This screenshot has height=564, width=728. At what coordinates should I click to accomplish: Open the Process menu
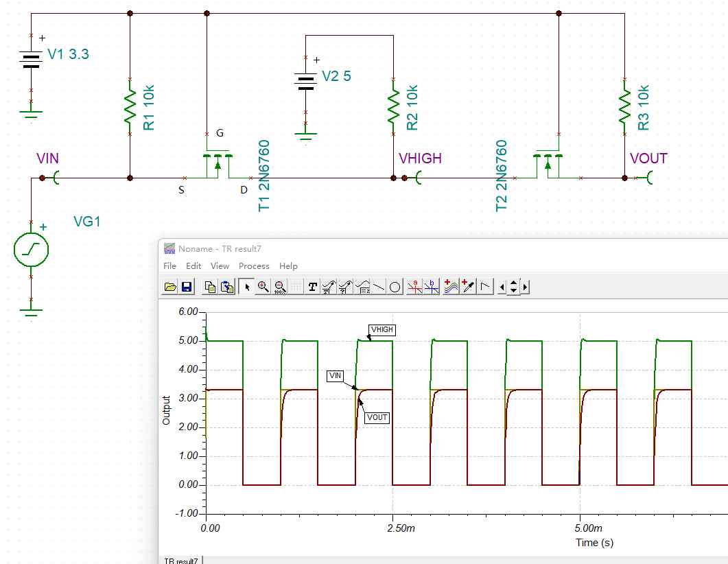click(254, 266)
